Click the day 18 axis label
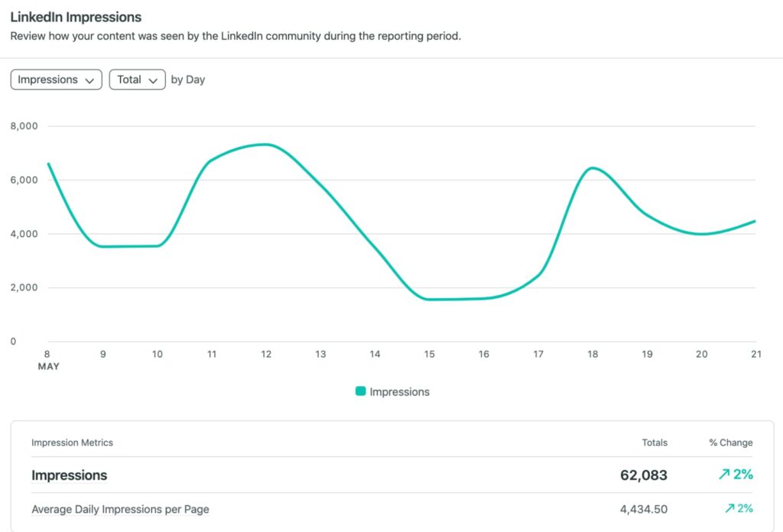Viewport: 783px width, 532px height. click(x=593, y=354)
